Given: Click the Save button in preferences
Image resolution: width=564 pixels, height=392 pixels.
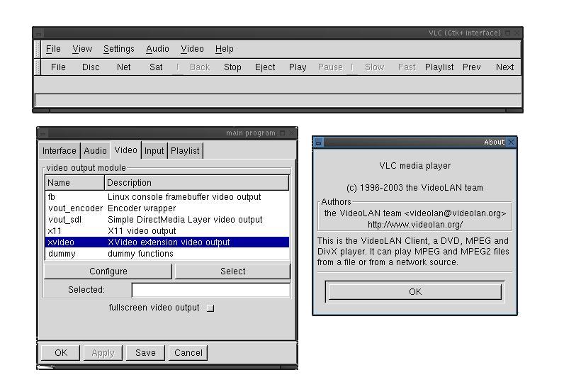Looking at the screenshot, I should click(x=145, y=353).
